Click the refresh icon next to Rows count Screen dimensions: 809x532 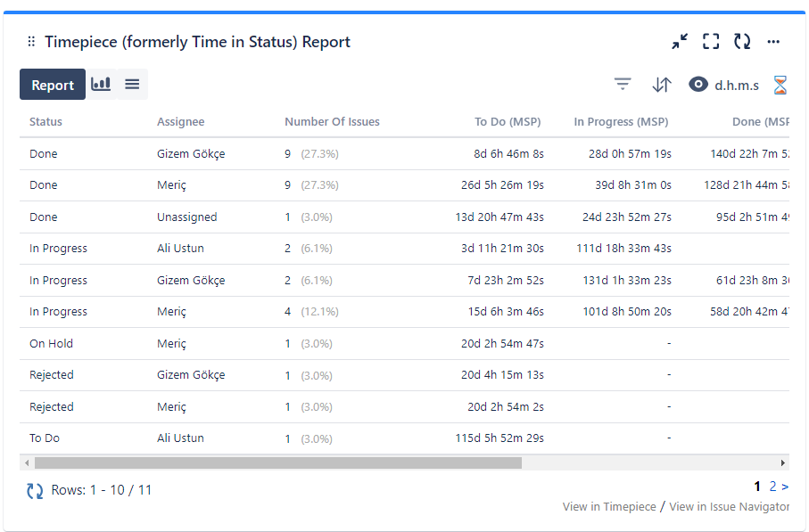[34, 489]
